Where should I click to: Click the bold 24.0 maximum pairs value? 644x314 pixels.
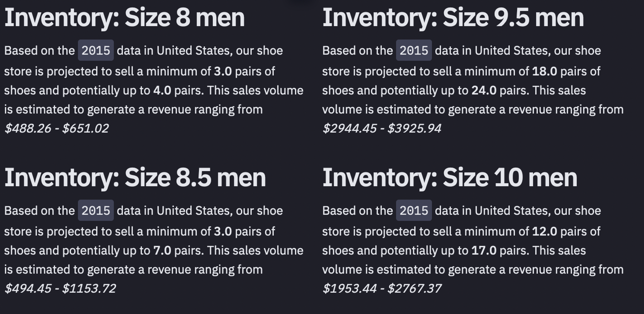pos(484,90)
